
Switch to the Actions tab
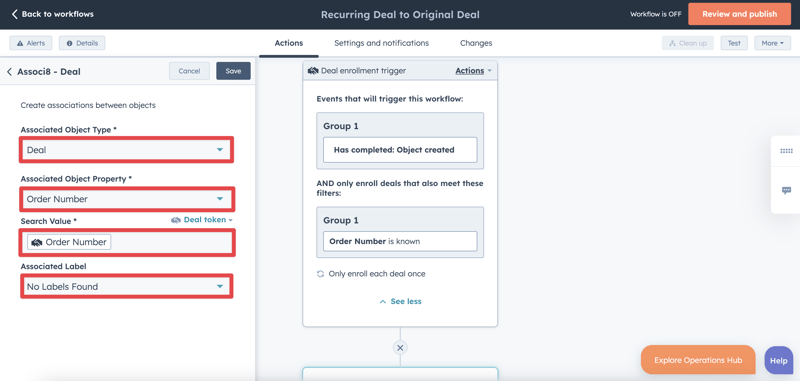(x=289, y=43)
